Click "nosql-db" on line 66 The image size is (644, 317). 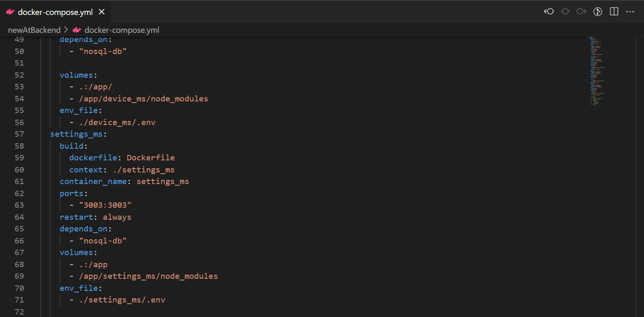102,241
